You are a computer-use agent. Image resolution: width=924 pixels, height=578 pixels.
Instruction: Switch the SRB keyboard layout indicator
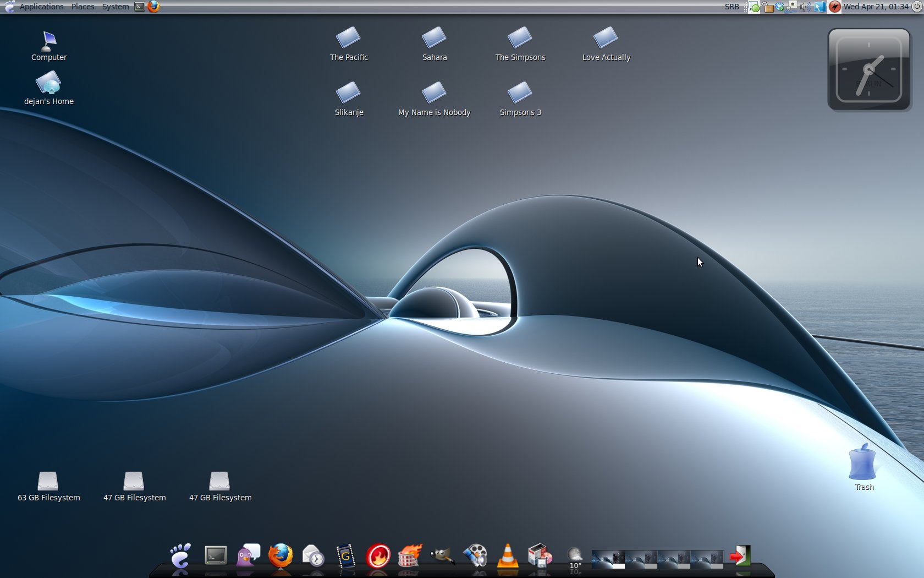(732, 7)
